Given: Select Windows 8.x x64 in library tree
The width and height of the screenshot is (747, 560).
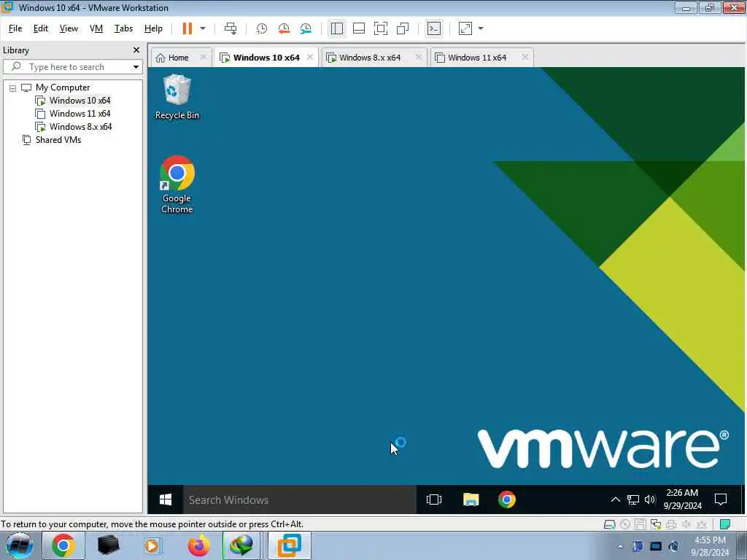Looking at the screenshot, I should (80, 127).
